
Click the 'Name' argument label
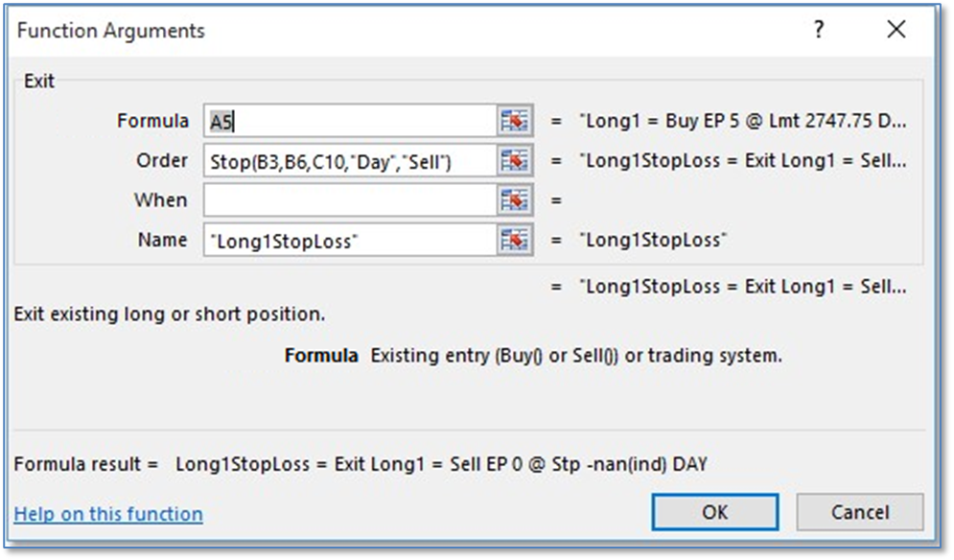[x=163, y=240]
